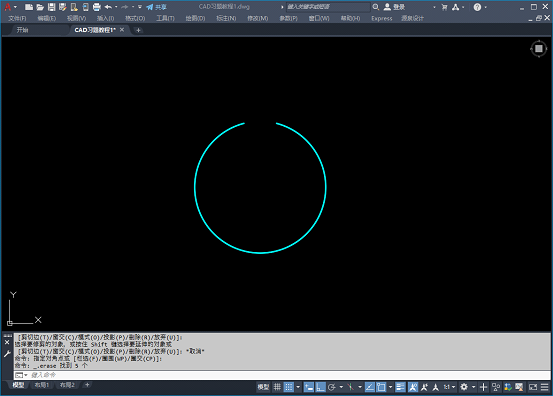Click the command line input field

pyautogui.click(x=282, y=375)
